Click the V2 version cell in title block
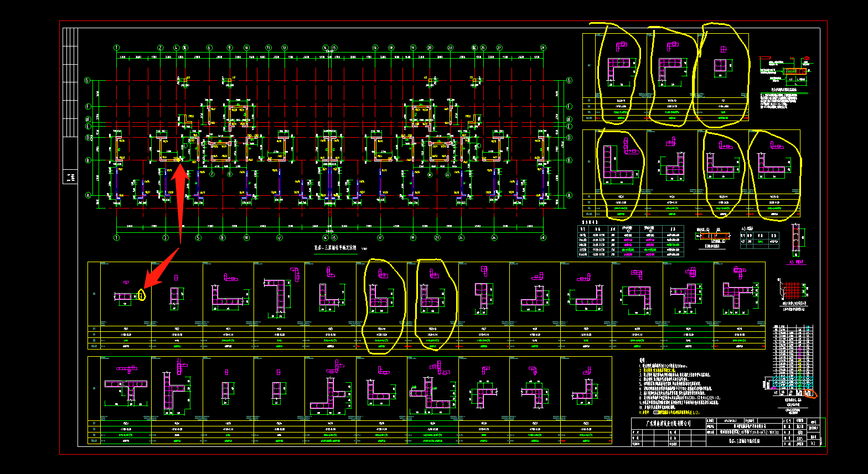 813,443
